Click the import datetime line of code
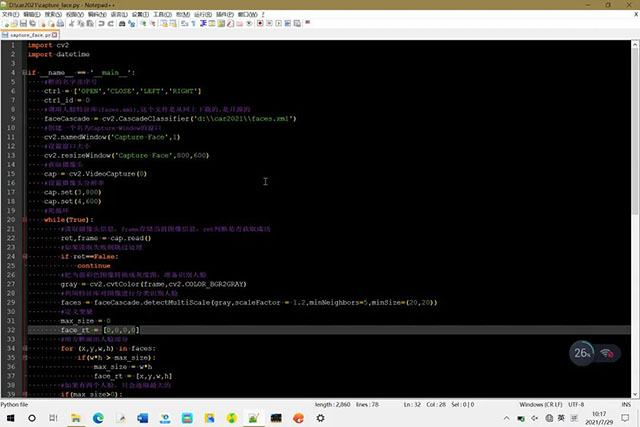This screenshot has width=640, height=427. click(59, 54)
